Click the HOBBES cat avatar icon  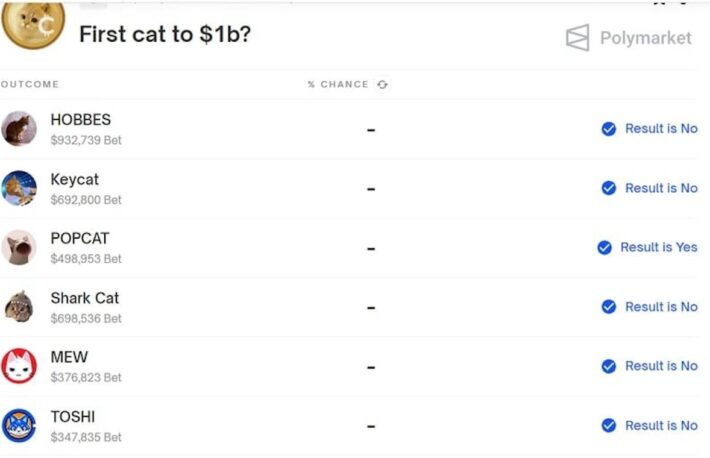tap(19, 129)
